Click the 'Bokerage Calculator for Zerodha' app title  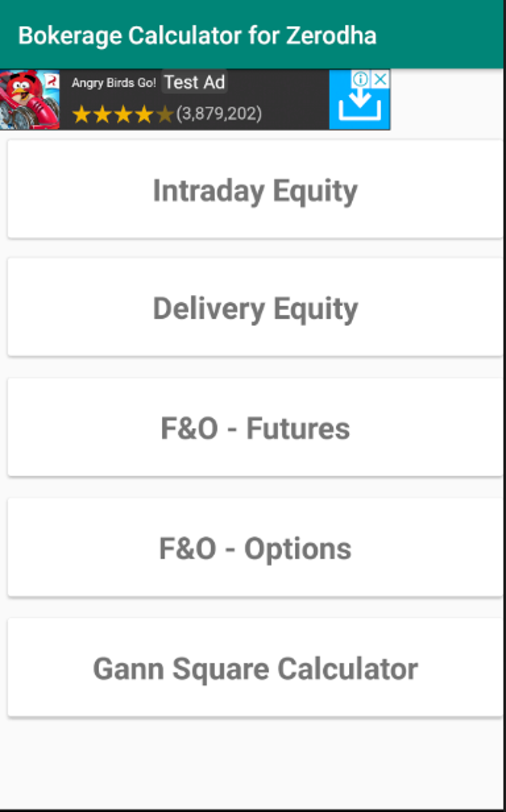tap(197, 36)
